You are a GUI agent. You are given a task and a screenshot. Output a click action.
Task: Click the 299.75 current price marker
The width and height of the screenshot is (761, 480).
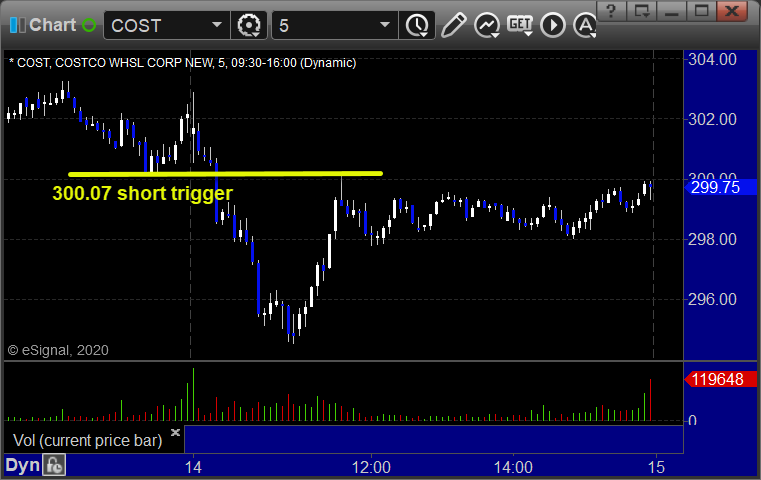click(721, 187)
